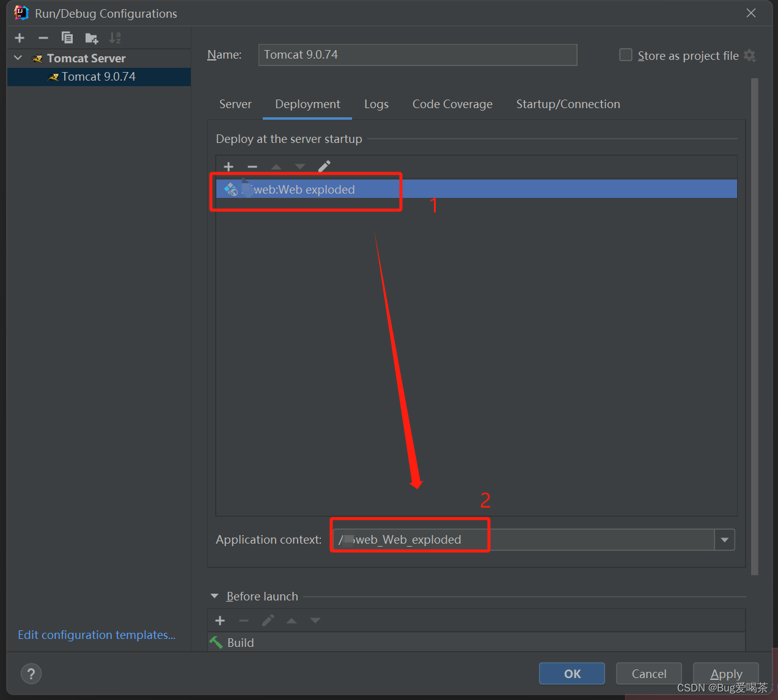The height and width of the screenshot is (700, 778).
Task: Click the vertical scrollbar of the settings panel
Action: 754,327
